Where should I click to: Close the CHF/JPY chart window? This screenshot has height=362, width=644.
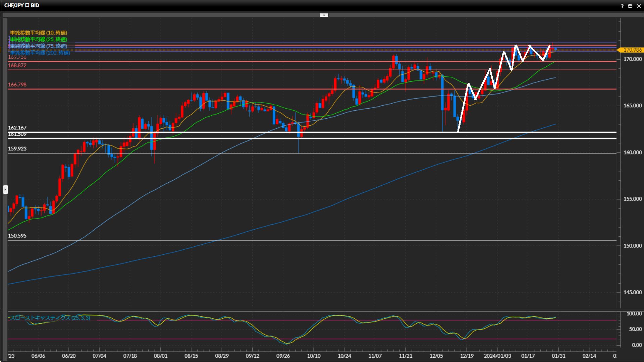639,6
